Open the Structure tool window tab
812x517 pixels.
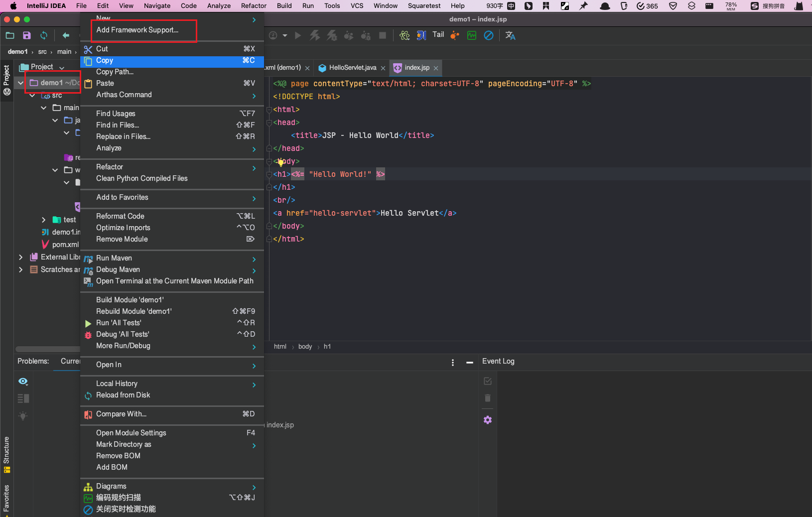6,455
